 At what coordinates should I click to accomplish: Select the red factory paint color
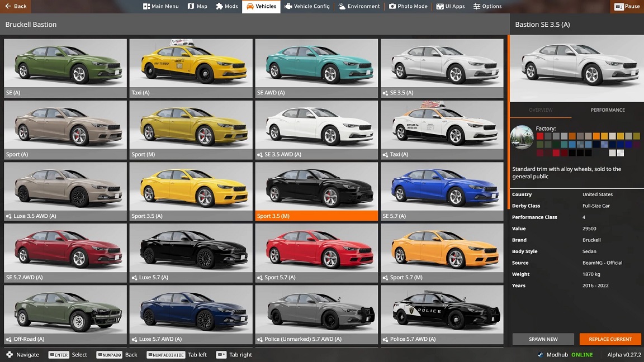pos(540,136)
